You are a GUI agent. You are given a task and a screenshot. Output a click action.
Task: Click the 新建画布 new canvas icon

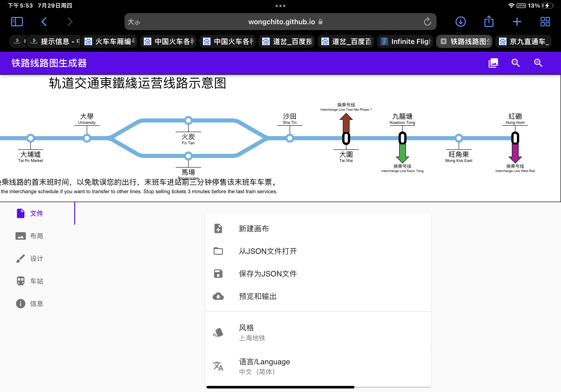point(218,228)
